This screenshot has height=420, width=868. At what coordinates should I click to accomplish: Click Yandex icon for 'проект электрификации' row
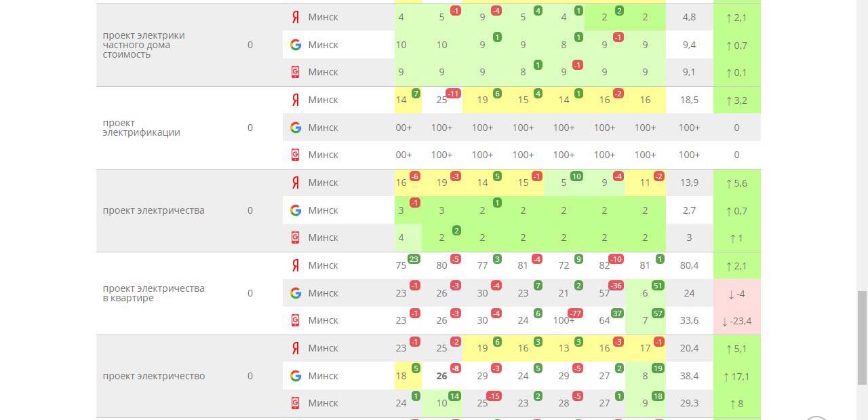pos(295,100)
